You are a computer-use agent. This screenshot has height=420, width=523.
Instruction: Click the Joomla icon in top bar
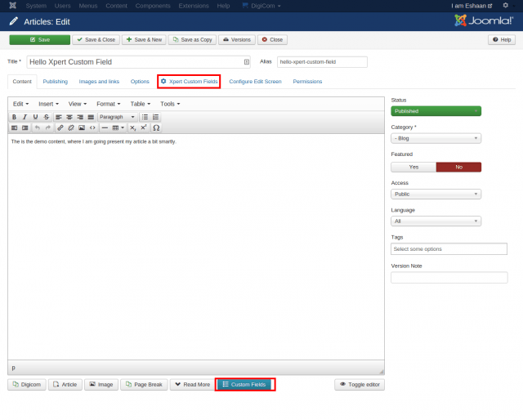pos(13,6)
